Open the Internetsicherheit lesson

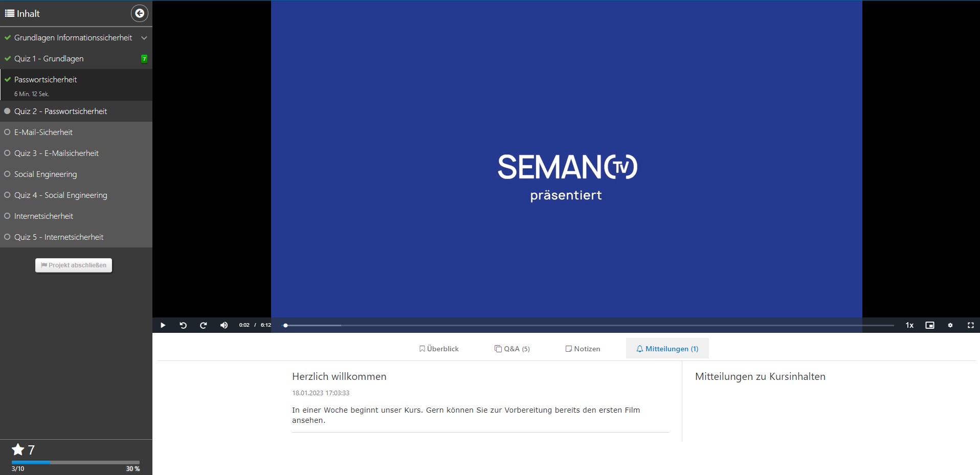coord(76,216)
